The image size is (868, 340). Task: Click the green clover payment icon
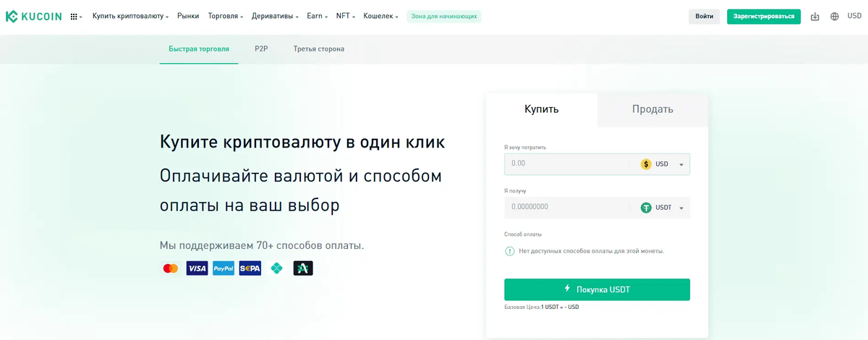[x=276, y=268]
